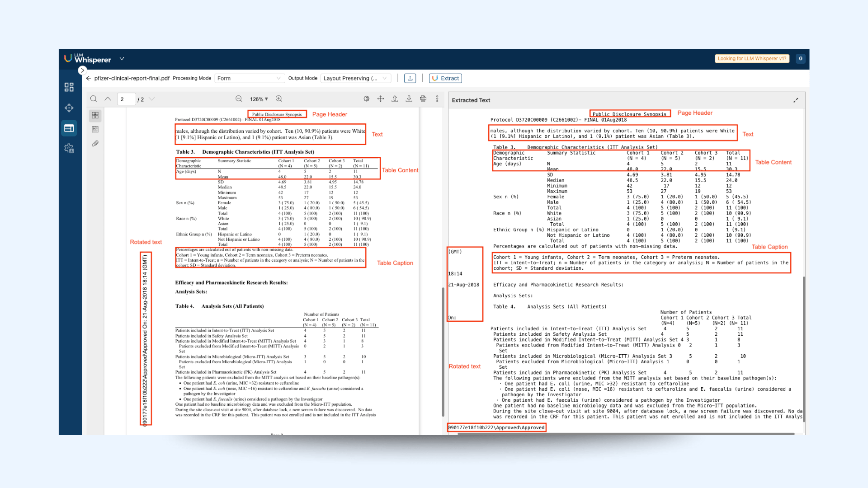Open the 126% zoom level dropdown

click(x=259, y=99)
